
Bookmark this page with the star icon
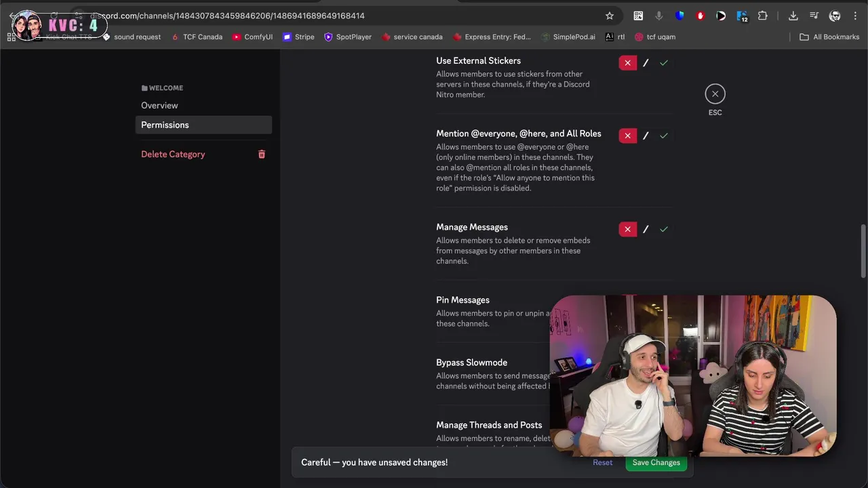pos(610,16)
